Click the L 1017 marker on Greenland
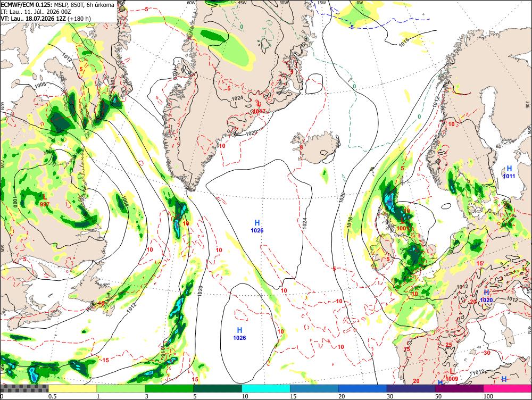Screen dimensions: 532x400 (259, 107)
